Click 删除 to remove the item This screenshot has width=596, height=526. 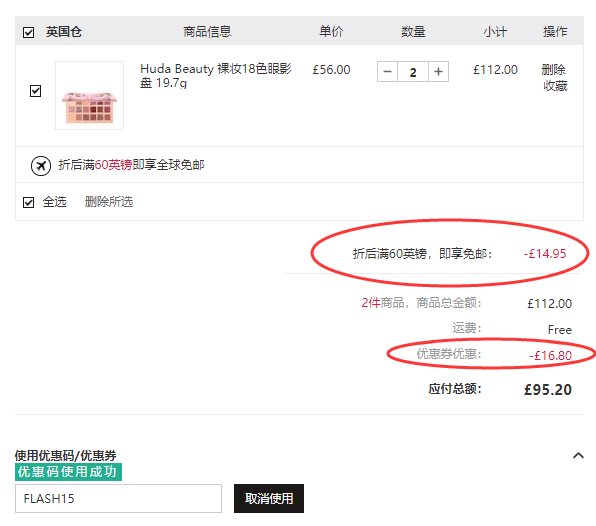(x=553, y=70)
